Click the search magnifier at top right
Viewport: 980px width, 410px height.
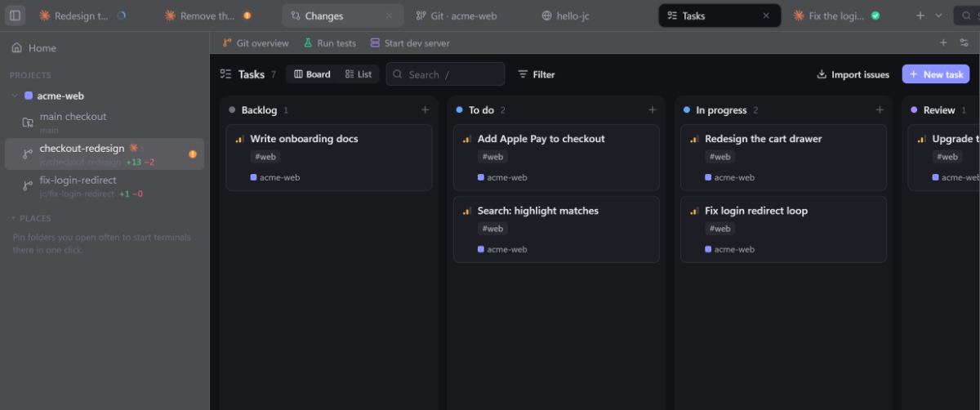[967, 16]
